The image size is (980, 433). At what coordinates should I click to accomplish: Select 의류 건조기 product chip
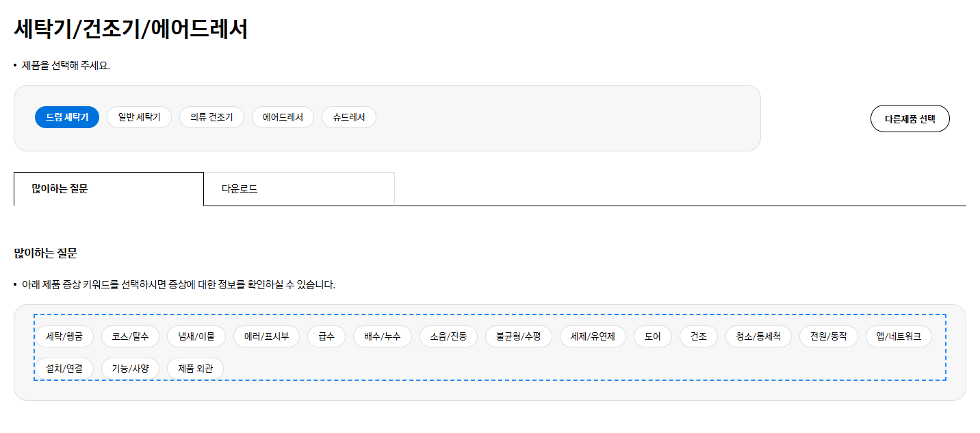[211, 117]
